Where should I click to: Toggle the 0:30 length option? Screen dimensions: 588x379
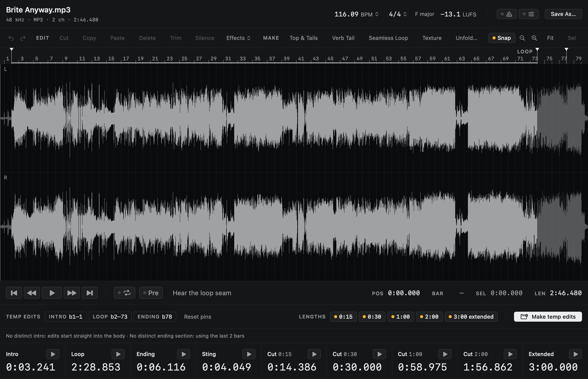[x=372, y=317]
